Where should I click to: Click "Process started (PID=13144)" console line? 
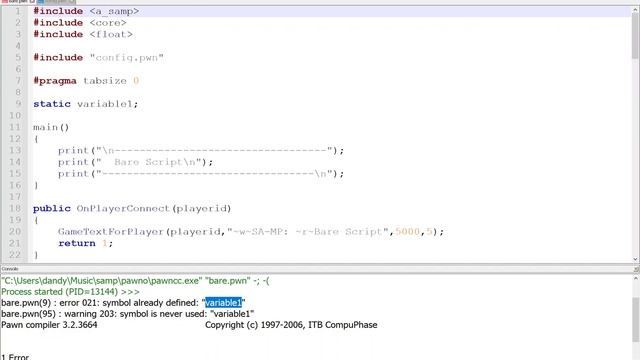coord(71,292)
